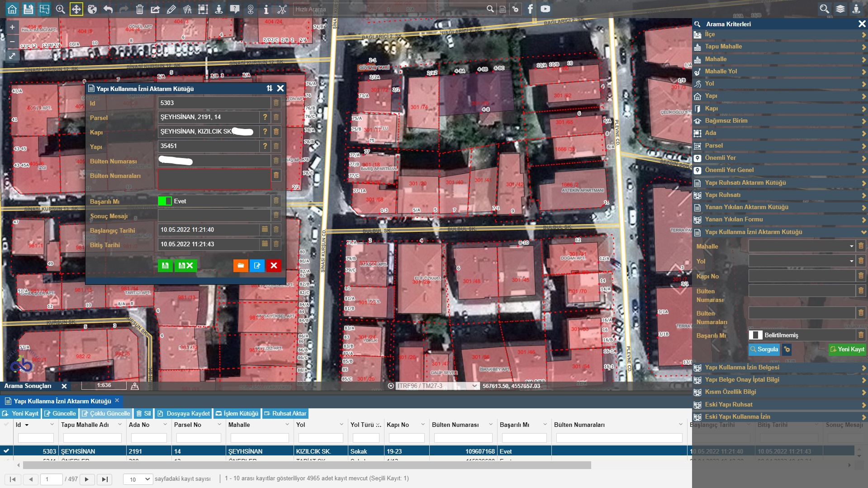Activate the pan move tool
This screenshot has height=488, width=868.
pos(76,9)
